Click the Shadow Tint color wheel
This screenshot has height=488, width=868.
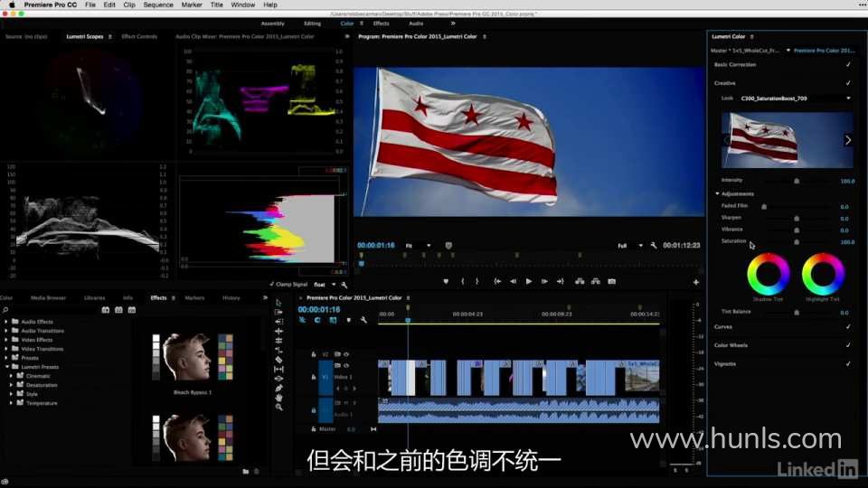click(769, 274)
